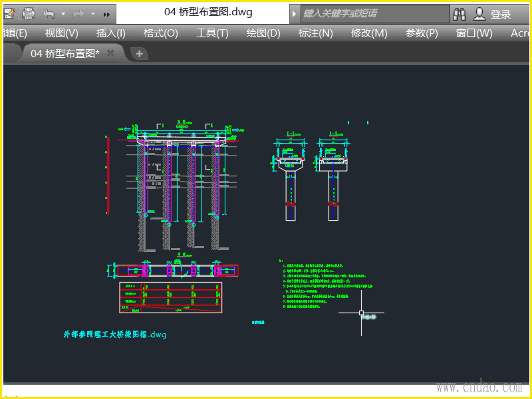532x399 pixels.
Task: Click the undo arrow icon
Action: click(49, 13)
